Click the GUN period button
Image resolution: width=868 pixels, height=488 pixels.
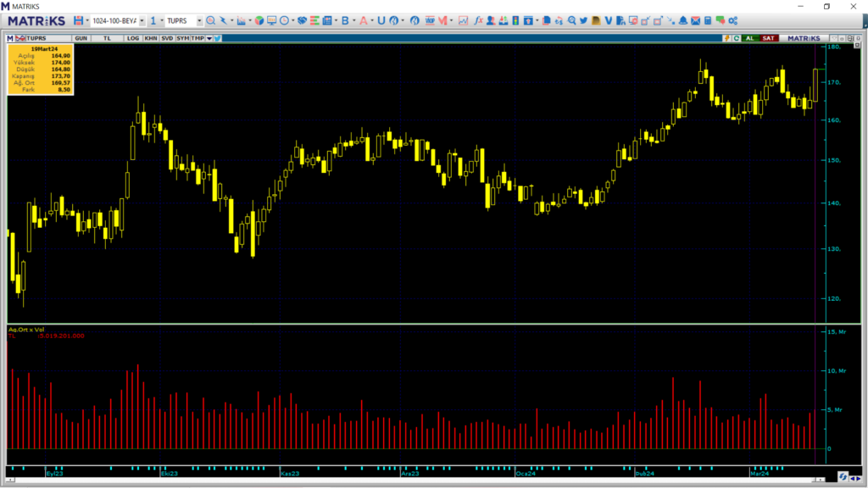(81, 38)
